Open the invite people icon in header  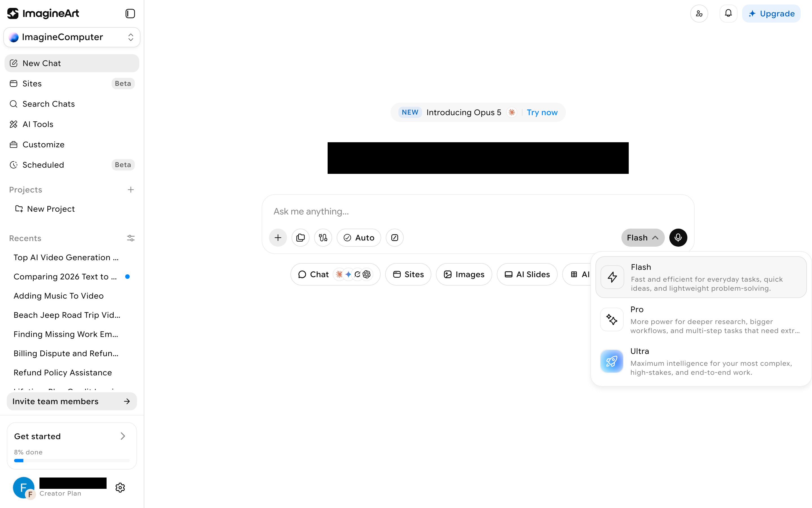tap(699, 14)
